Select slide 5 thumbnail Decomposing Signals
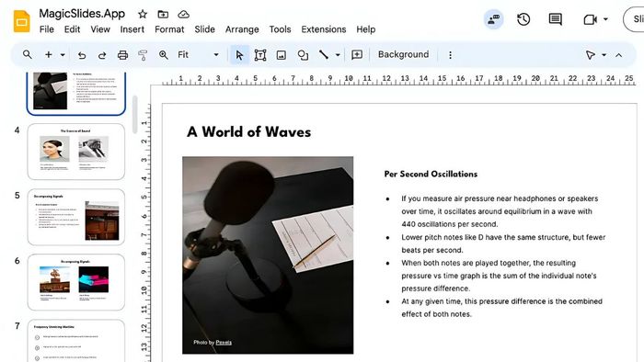This screenshot has height=362, width=644. click(76, 217)
